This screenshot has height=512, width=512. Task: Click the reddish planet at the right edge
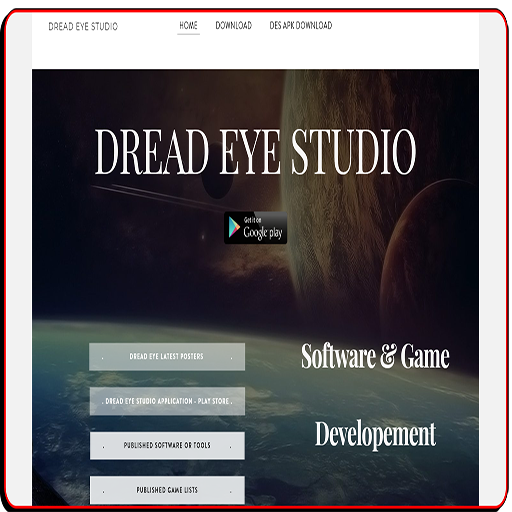pyautogui.click(x=430, y=253)
